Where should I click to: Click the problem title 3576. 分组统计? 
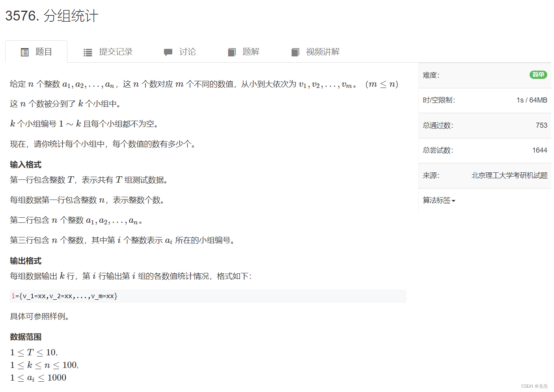(x=52, y=16)
